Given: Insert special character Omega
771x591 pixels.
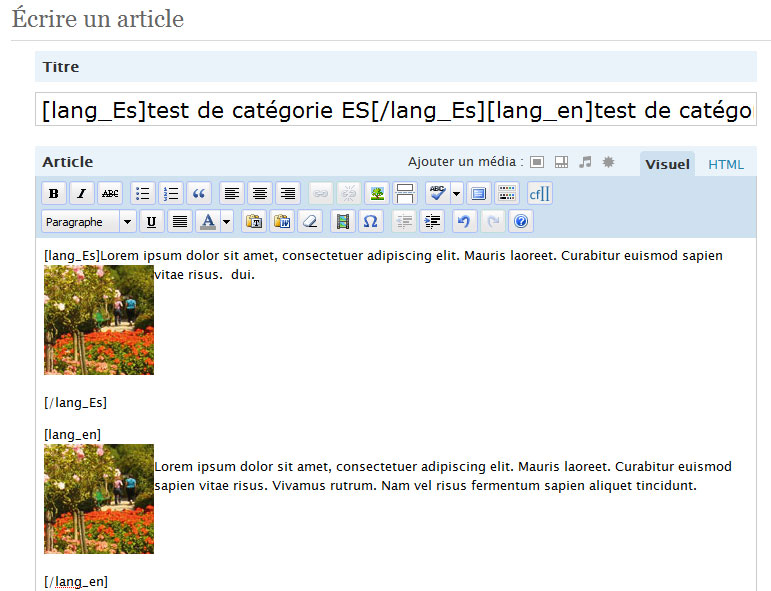Looking at the screenshot, I should click(x=371, y=222).
